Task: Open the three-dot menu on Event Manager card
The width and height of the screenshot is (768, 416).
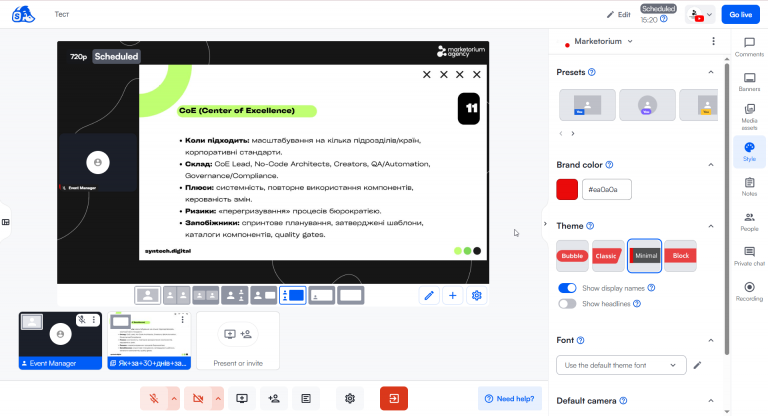Action: 94,320
